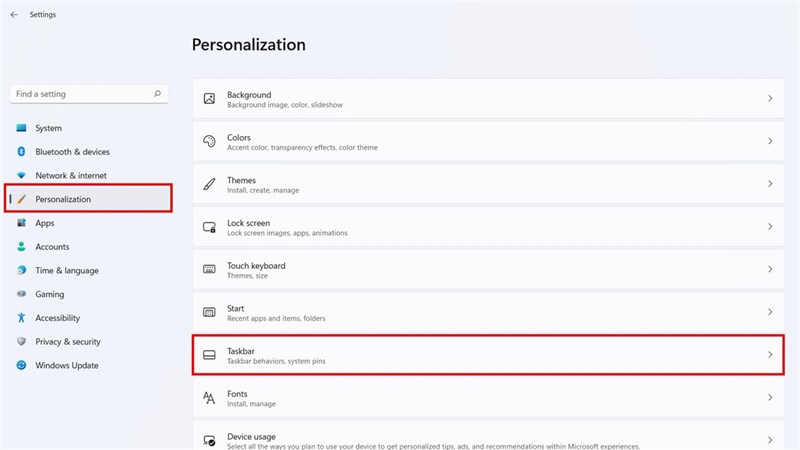Click the Bluetooth icon in sidebar
The width and height of the screenshot is (800, 450).
pos(21,152)
